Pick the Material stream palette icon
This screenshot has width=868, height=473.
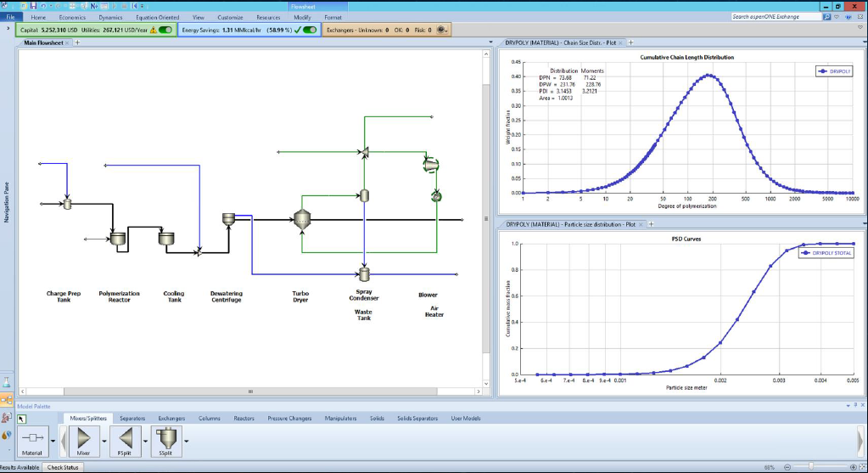coord(32,442)
